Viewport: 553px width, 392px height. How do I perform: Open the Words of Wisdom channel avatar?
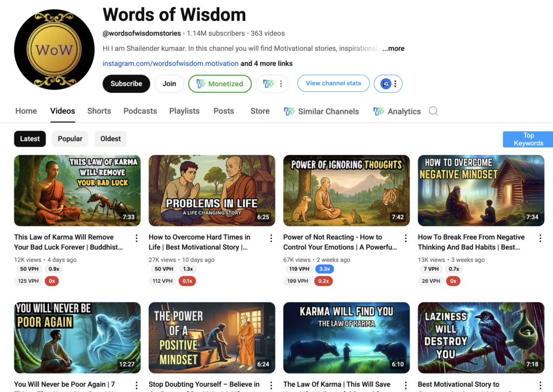(x=55, y=49)
